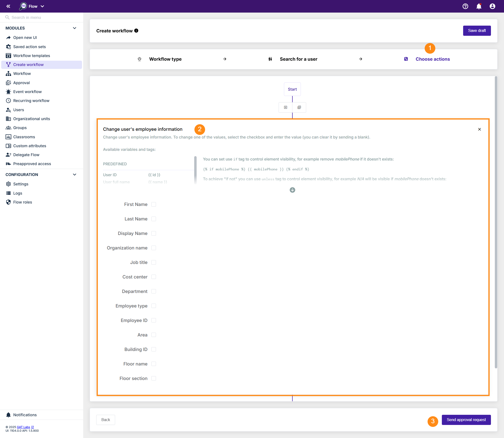Viewport: 504px width, 438px height.
Task: Go to the Workflow type step
Action: point(165,59)
